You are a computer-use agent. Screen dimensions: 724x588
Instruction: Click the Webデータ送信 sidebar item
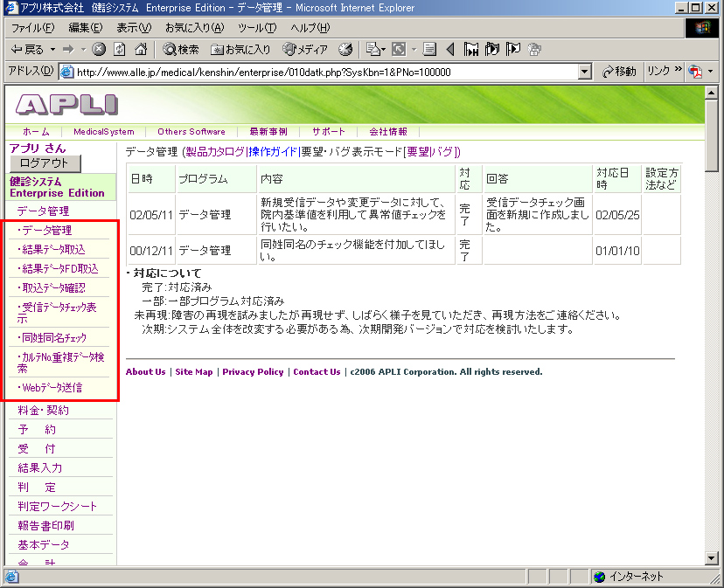(52, 387)
